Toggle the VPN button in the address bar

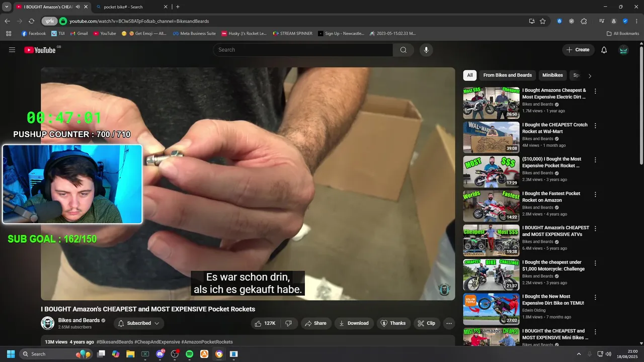(49, 21)
